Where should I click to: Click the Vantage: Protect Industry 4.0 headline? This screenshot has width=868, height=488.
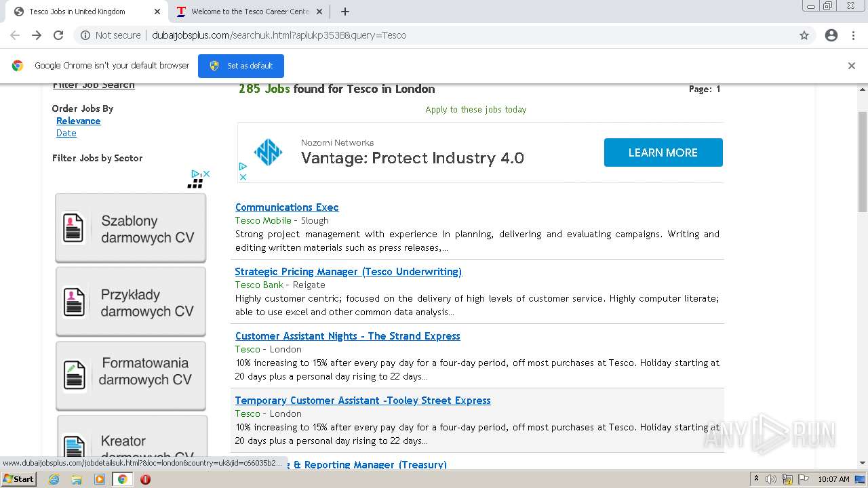click(412, 158)
